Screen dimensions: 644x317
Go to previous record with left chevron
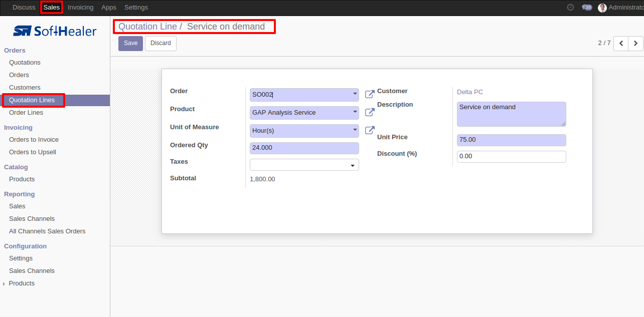tap(621, 44)
